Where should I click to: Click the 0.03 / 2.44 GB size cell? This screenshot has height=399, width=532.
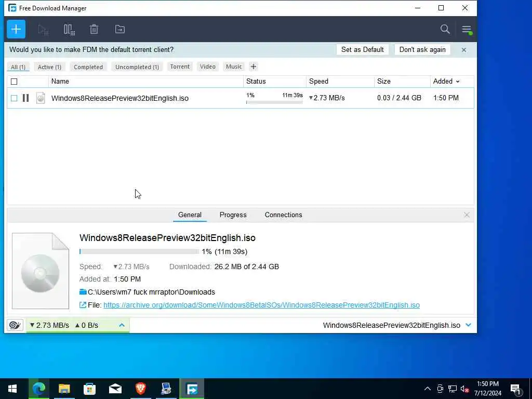click(x=399, y=98)
